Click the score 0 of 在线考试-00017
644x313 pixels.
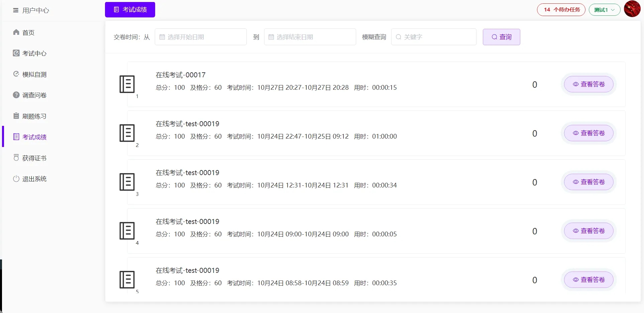(x=535, y=85)
